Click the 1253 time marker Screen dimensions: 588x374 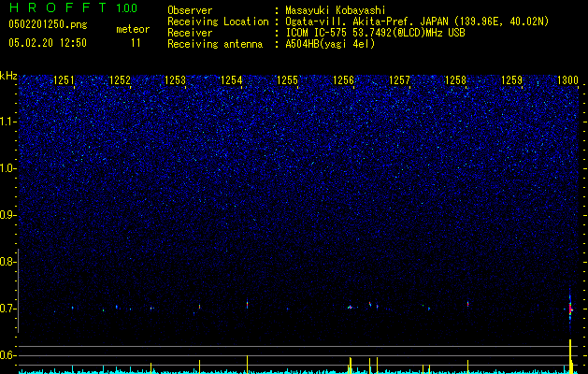tap(175, 80)
